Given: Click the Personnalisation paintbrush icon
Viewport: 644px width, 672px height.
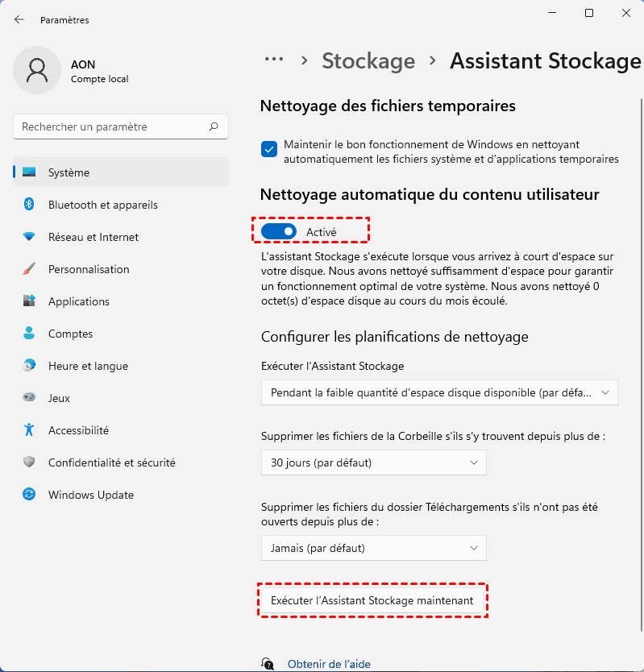Looking at the screenshot, I should pos(29,269).
